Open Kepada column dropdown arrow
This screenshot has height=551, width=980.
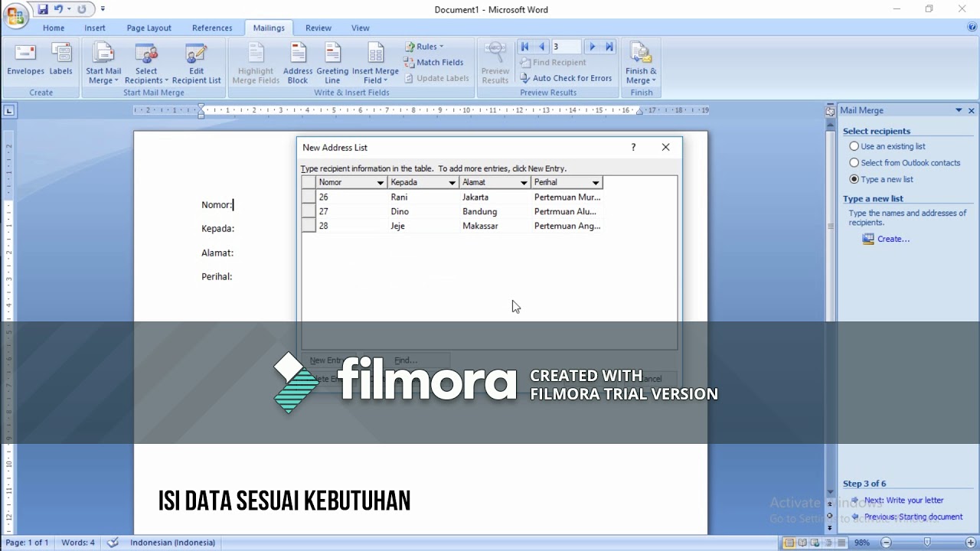click(x=452, y=182)
